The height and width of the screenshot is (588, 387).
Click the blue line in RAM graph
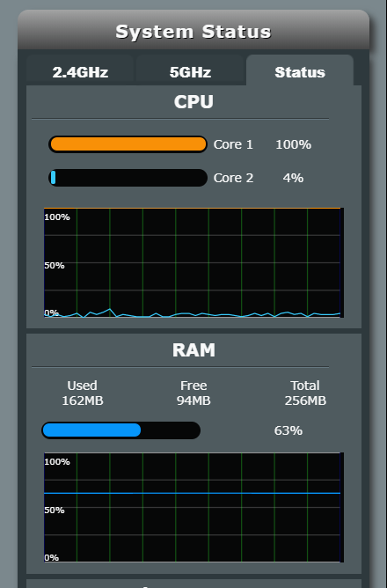(x=193, y=493)
